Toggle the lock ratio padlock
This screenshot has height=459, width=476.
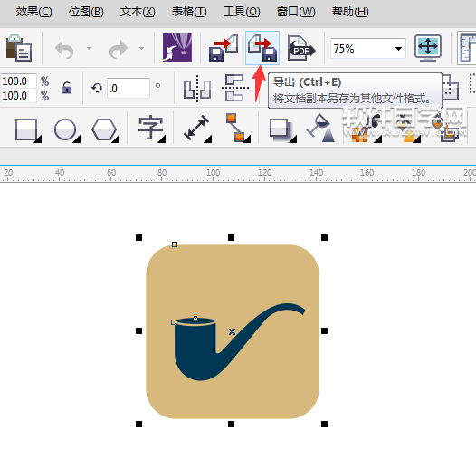tap(67, 88)
